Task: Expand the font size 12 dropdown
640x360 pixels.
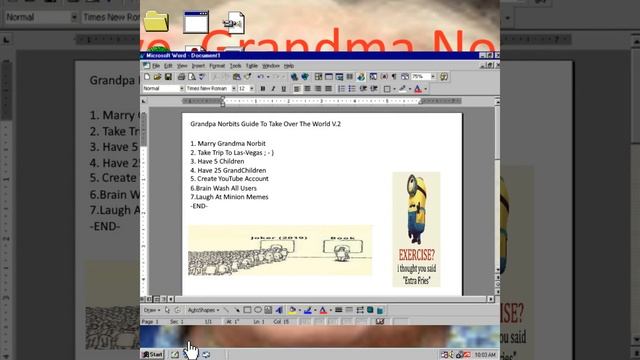Action: 252,89
